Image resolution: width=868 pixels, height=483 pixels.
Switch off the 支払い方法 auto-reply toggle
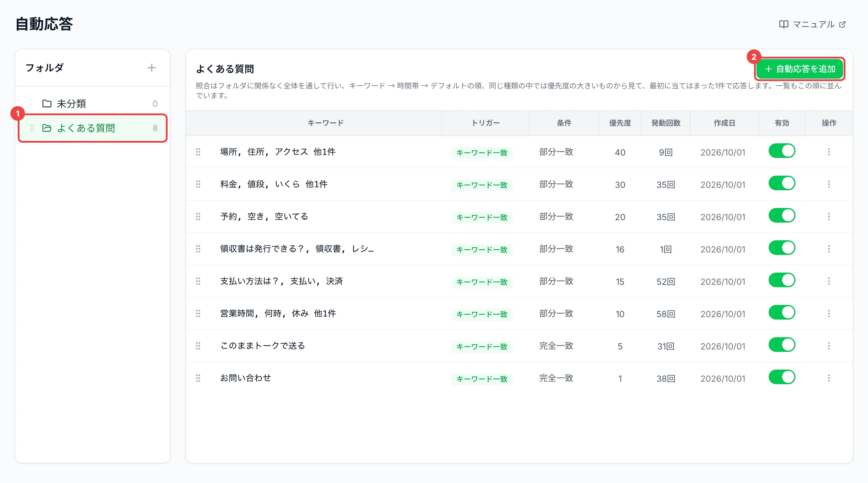(782, 281)
